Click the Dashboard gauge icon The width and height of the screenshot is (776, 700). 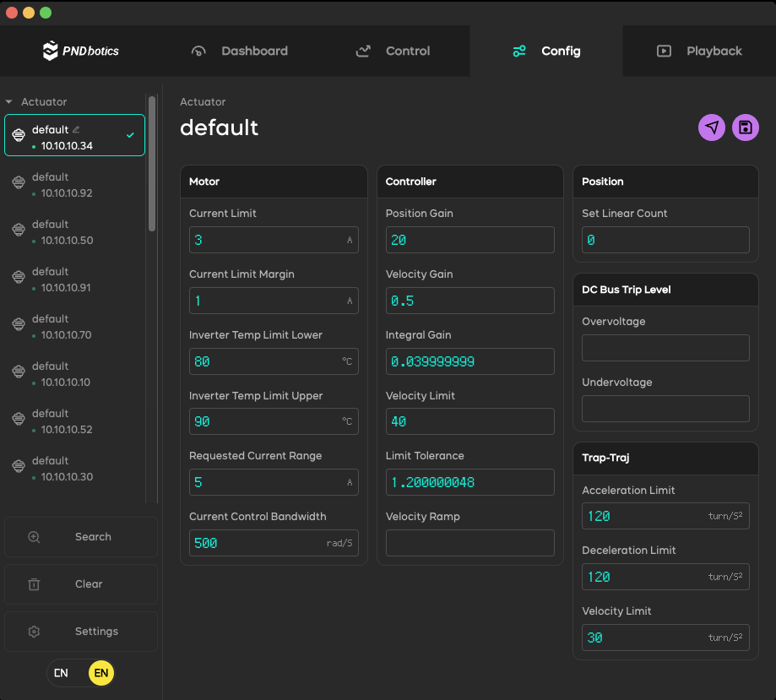[x=198, y=51]
